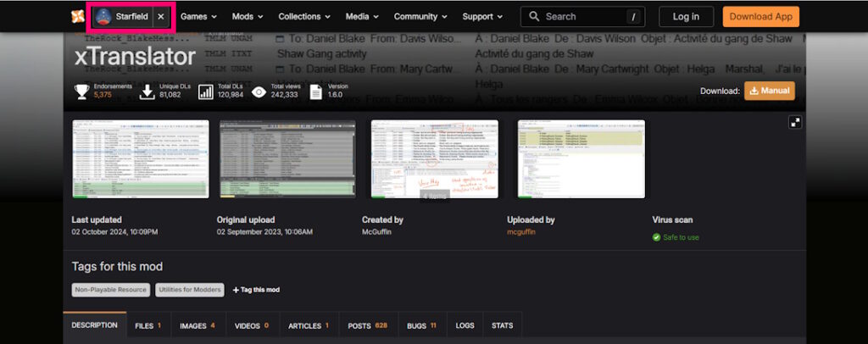Click the Version document icon
The image size is (868, 344).
coord(315,92)
